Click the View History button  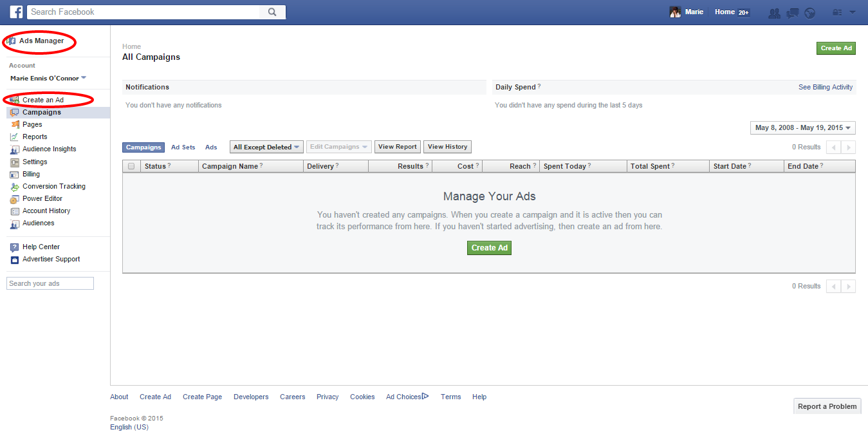point(447,147)
